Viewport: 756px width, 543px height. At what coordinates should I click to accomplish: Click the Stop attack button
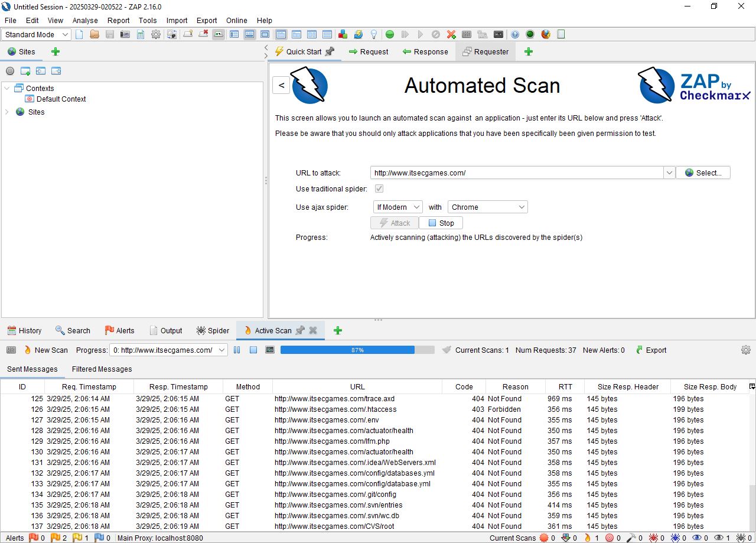pyautogui.click(x=441, y=223)
